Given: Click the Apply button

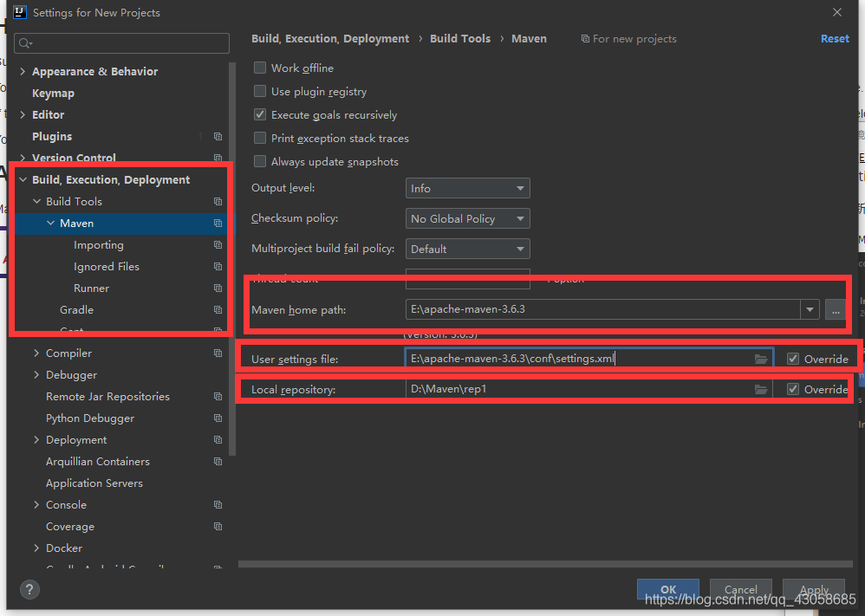Looking at the screenshot, I should point(814,589).
